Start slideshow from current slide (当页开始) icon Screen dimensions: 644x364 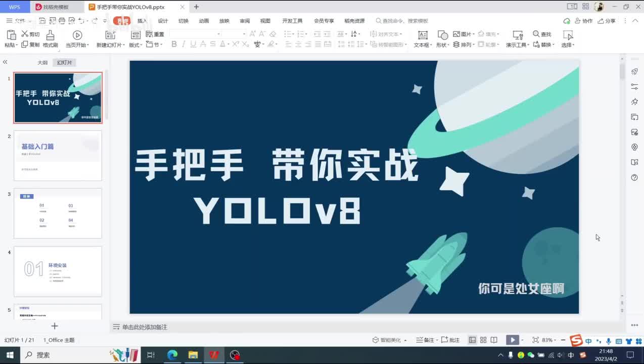pos(77,35)
